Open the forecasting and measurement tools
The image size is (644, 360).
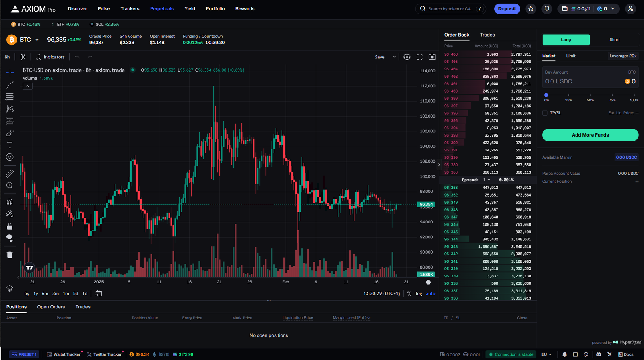point(10,121)
